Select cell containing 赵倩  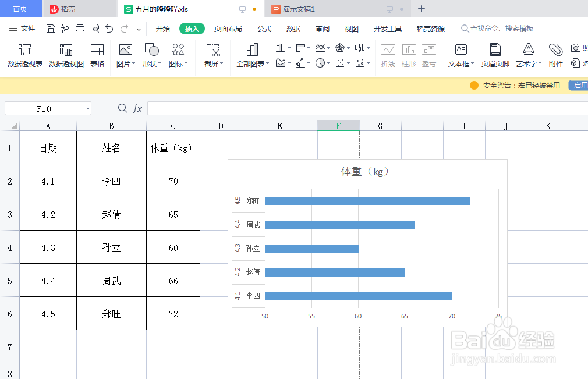tap(111, 214)
